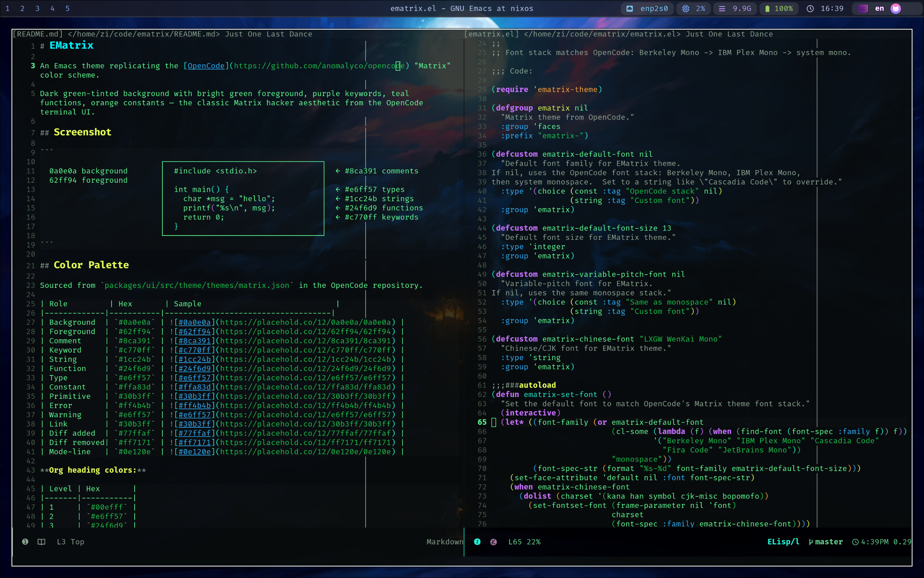Click the pink modified-state icon in ematrix.el mode-line
This screenshot has height=578, width=924.
[x=494, y=542]
